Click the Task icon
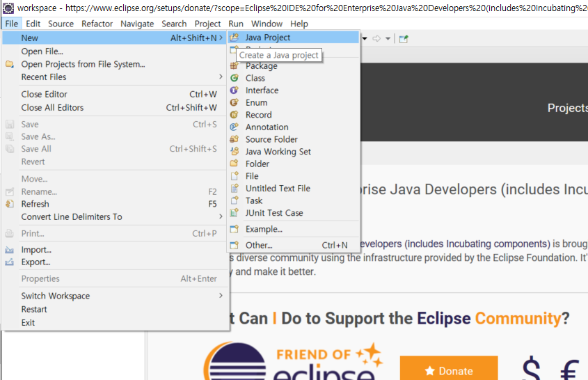Screen dimensions: 588x380 [x=235, y=200]
